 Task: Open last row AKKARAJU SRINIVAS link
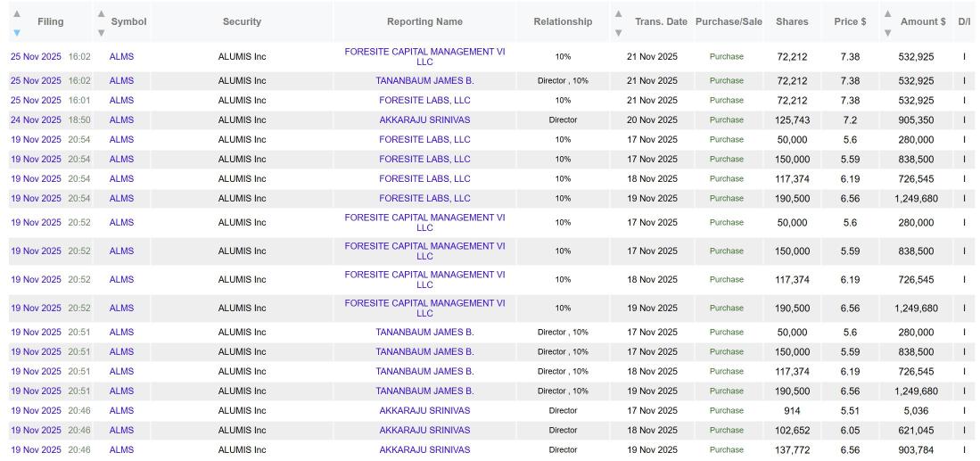point(425,449)
